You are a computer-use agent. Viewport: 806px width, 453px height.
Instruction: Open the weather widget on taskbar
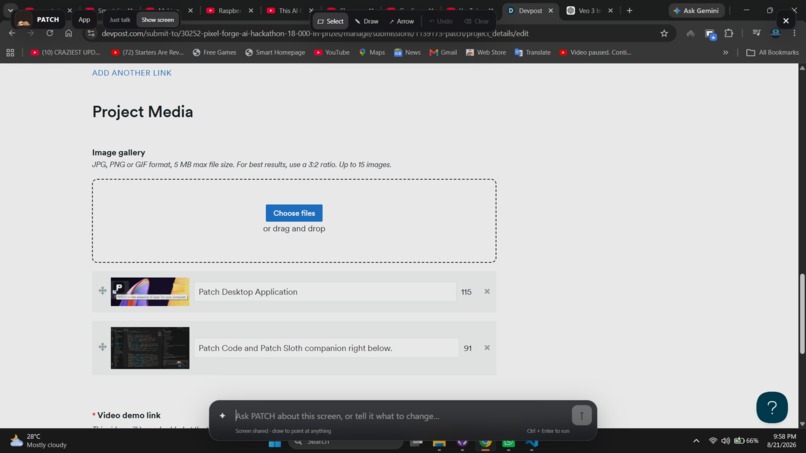tap(39, 441)
